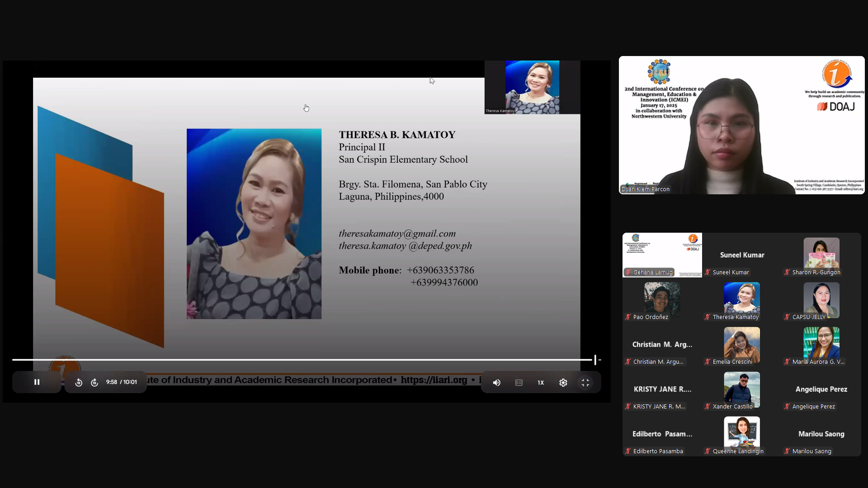The width and height of the screenshot is (868, 488).
Task: Click Marilou Saong's muted mic icon
Action: [787, 451]
